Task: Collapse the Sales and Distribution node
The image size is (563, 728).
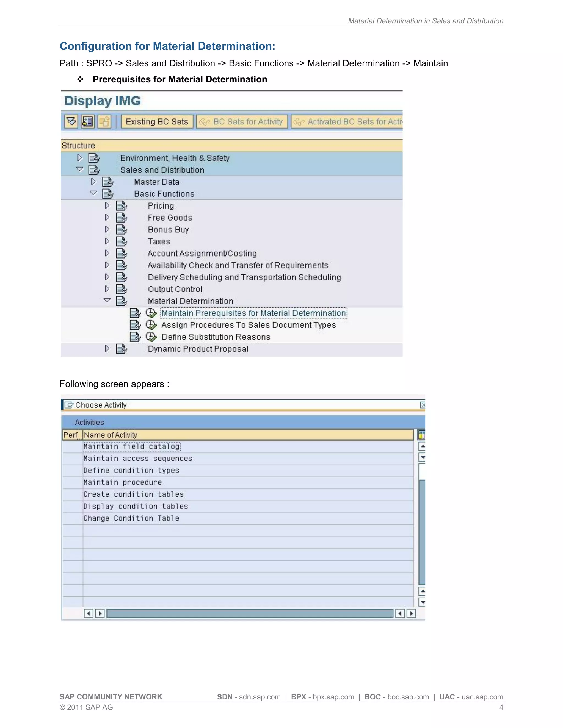Action: pos(79,170)
